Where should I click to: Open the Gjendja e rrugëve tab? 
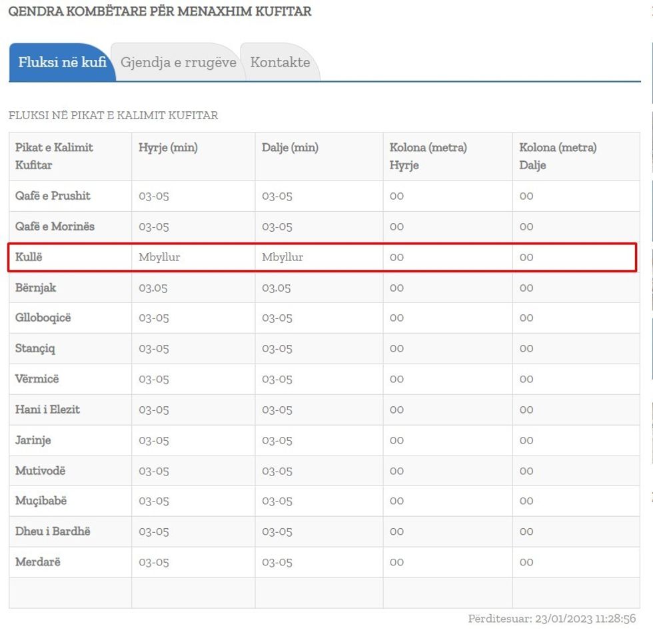178,63
